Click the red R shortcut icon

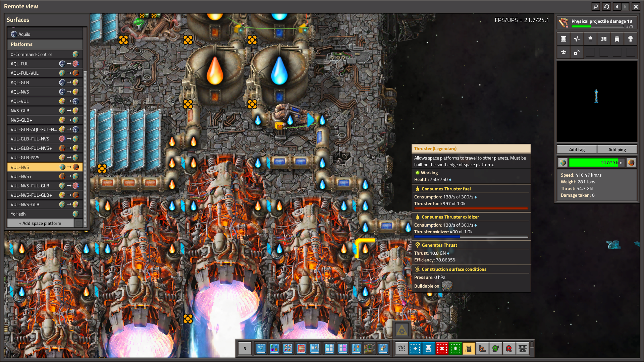(509, 349)
